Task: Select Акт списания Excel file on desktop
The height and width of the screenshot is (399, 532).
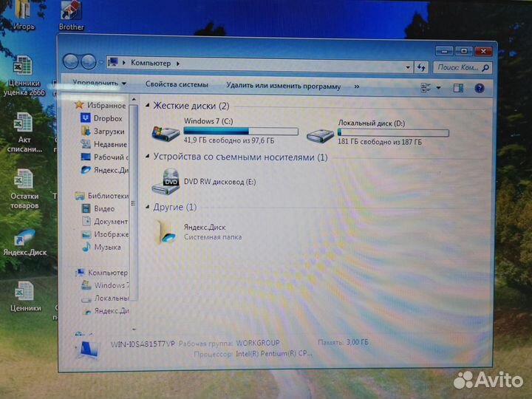Action: pyautogui.click(x=24, y=132)
